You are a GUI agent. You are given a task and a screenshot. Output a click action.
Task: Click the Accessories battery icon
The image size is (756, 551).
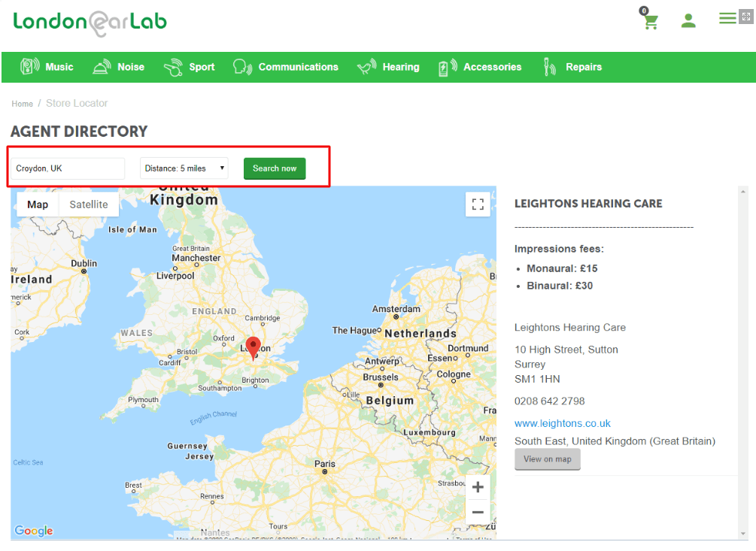(448, 68)
